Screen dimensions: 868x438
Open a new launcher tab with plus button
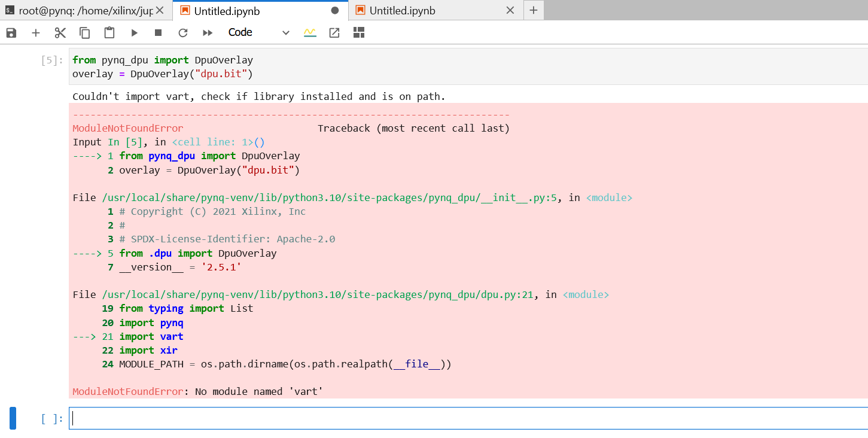[x=534, y=10]
